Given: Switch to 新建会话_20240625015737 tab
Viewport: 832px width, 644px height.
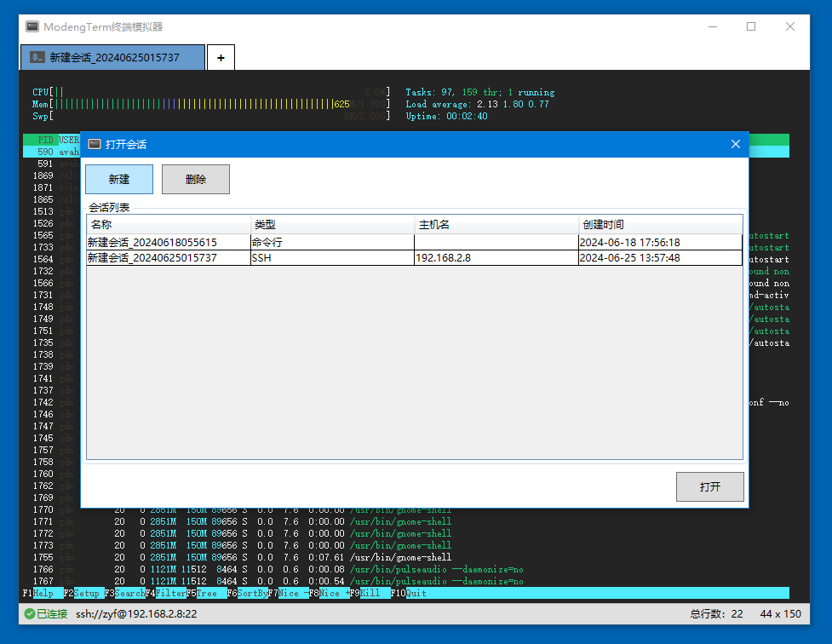Looking at the screenshot, I should pos(114,58).
